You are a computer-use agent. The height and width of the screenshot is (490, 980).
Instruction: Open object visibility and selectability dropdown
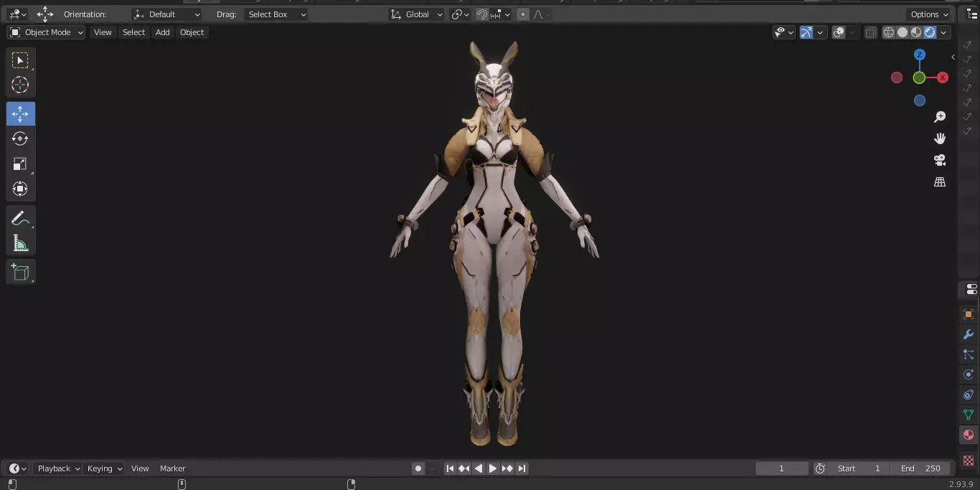783,32
